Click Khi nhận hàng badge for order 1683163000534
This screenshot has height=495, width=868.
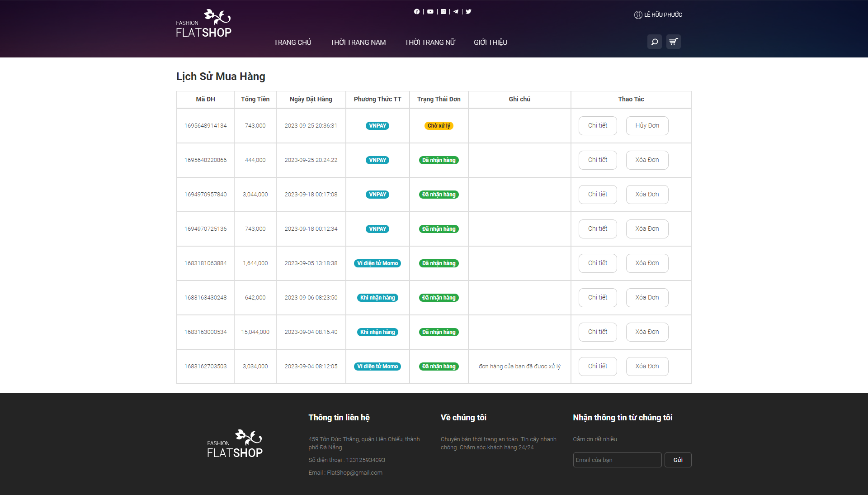coord(377,332)
